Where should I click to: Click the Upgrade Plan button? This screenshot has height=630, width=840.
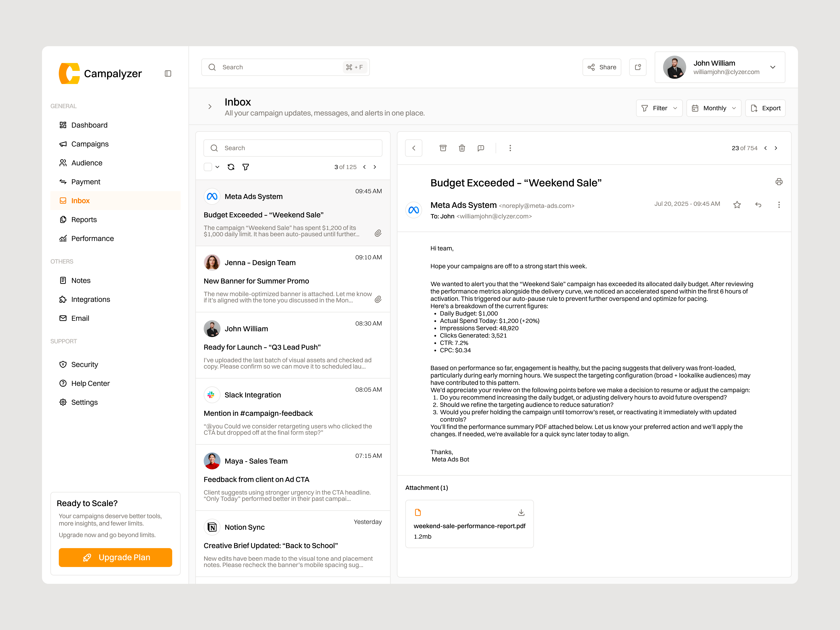tap(115, 558)
